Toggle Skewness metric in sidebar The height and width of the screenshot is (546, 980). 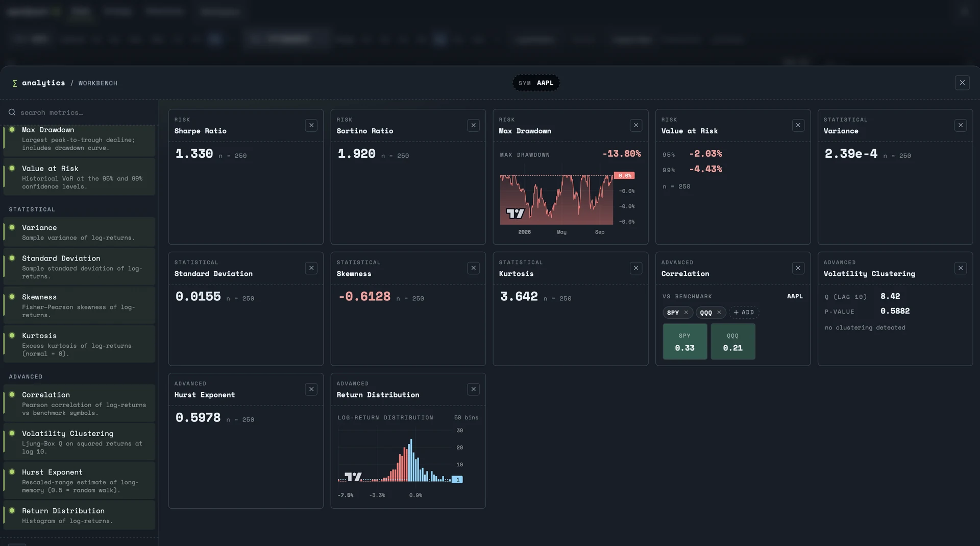coord(79,305)
